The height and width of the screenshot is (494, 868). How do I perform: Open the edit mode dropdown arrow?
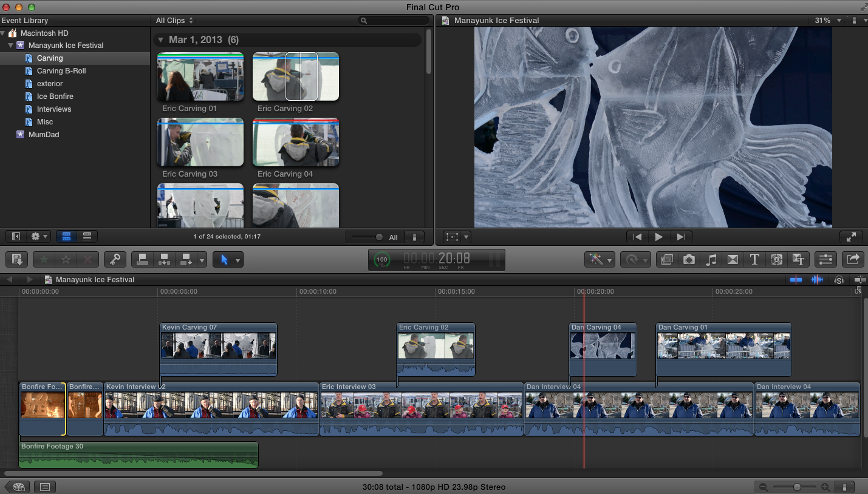202,260
